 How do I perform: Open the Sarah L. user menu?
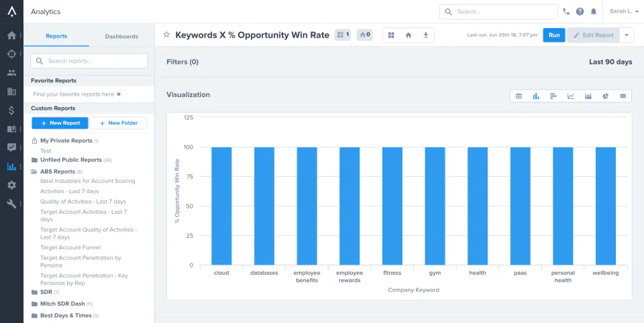click(x=624, y=11)
